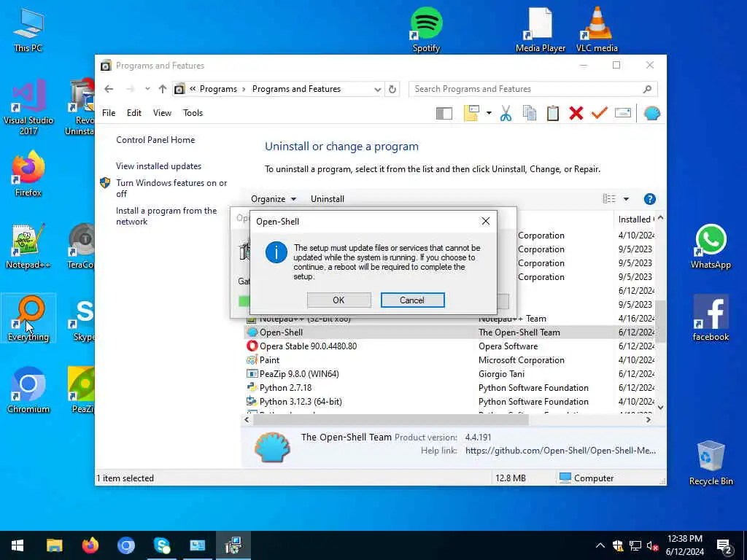
Task: Select the Open-Shell program row
Action: point(450,332)
